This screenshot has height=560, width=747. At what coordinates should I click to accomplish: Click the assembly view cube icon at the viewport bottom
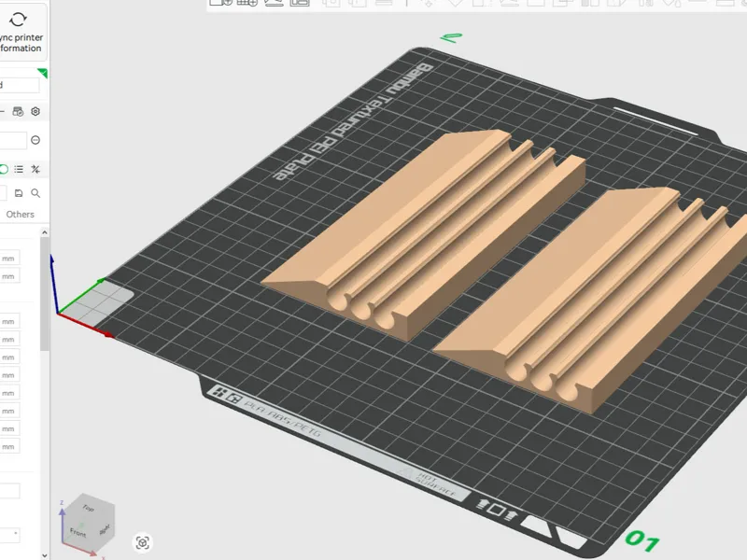point(143,542)
